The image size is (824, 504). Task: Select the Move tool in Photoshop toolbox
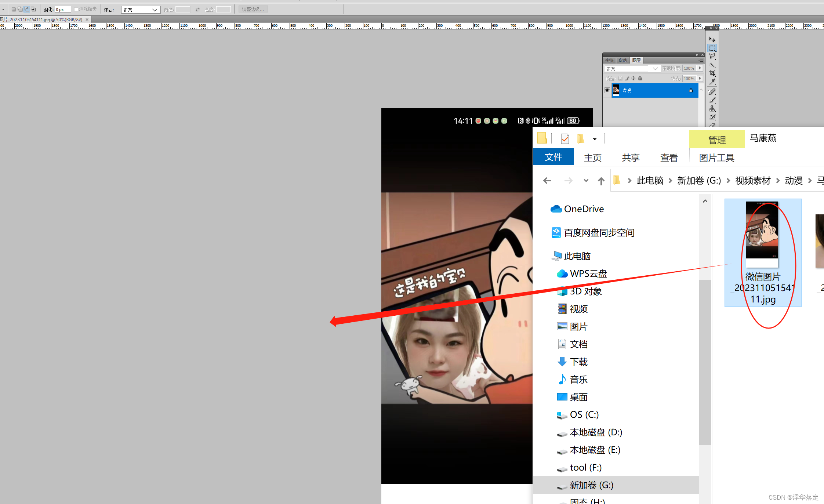(x=712, y=39)
